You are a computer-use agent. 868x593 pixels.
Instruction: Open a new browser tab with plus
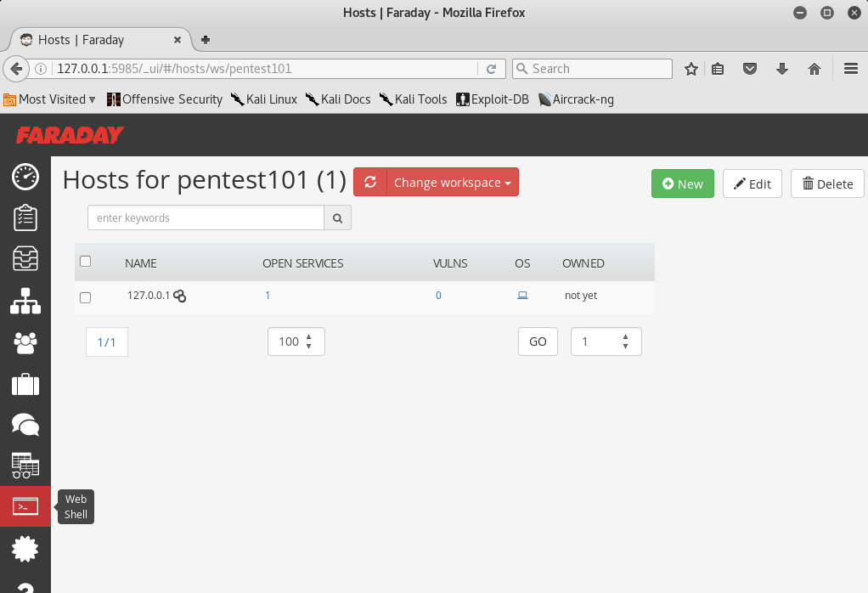pyautogui.click(x=206, y=40)
